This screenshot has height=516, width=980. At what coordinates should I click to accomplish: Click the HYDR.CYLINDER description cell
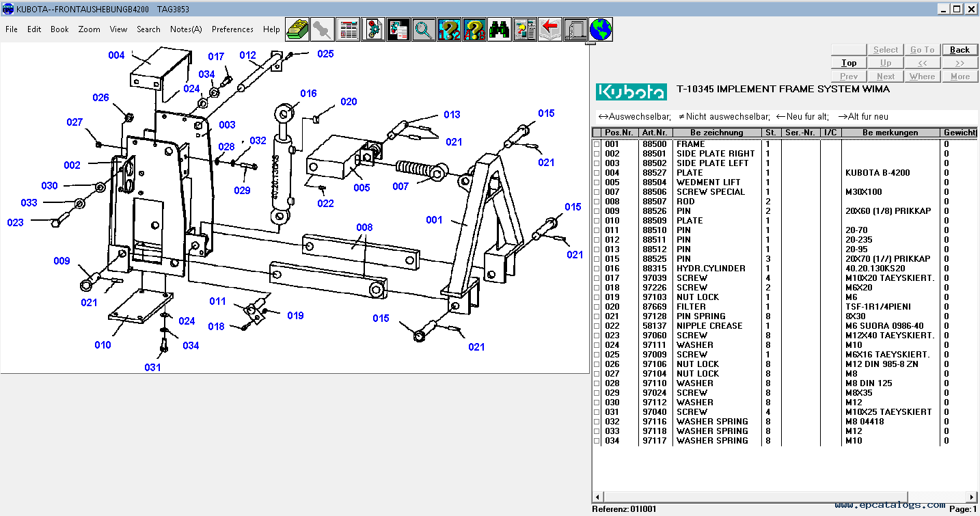pyautogui.click(x=711, y=269)
